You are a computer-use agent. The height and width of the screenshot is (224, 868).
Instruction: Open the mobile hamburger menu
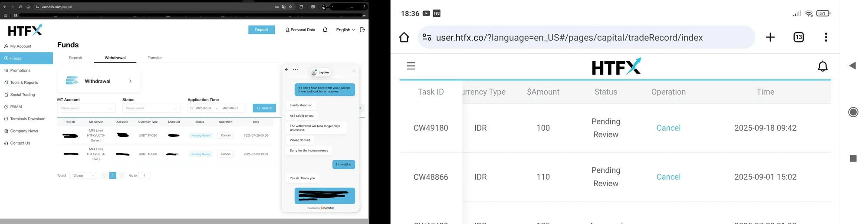[x=411, y=66]
